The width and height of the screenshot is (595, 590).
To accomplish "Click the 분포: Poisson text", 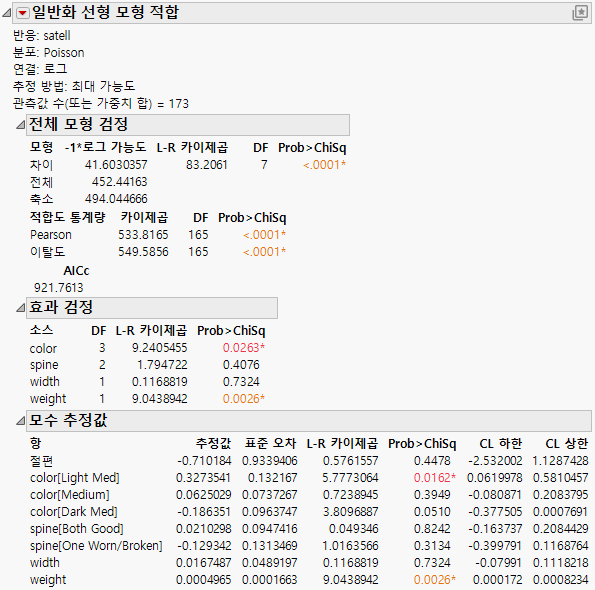I will [x=49, y=52].
